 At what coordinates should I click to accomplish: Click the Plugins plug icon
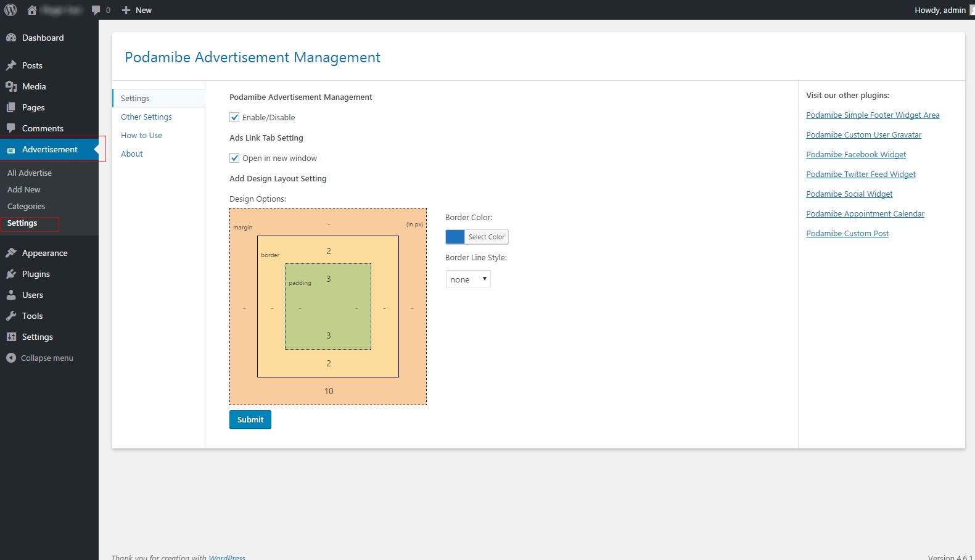pos(11,274)
